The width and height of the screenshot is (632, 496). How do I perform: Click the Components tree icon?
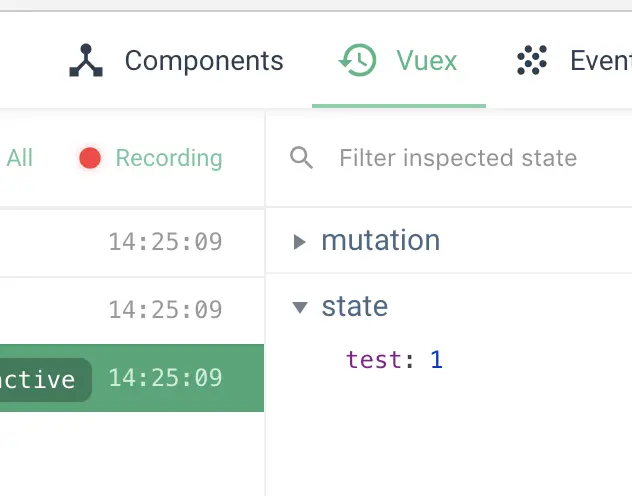pyautogui.click(x=86, y=61)
